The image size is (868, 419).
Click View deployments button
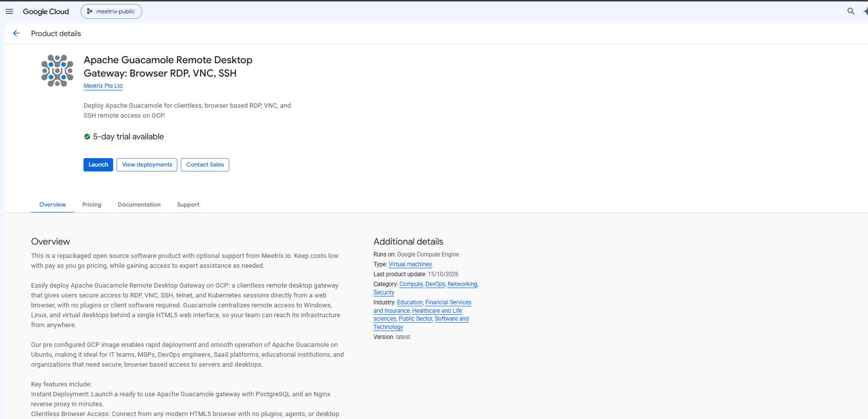pyautogui.click(x=147, y=165)
